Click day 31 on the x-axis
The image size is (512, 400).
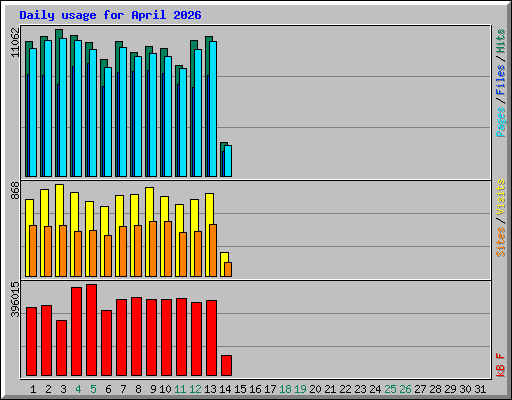pyautogui.click(x=480, y=389)
